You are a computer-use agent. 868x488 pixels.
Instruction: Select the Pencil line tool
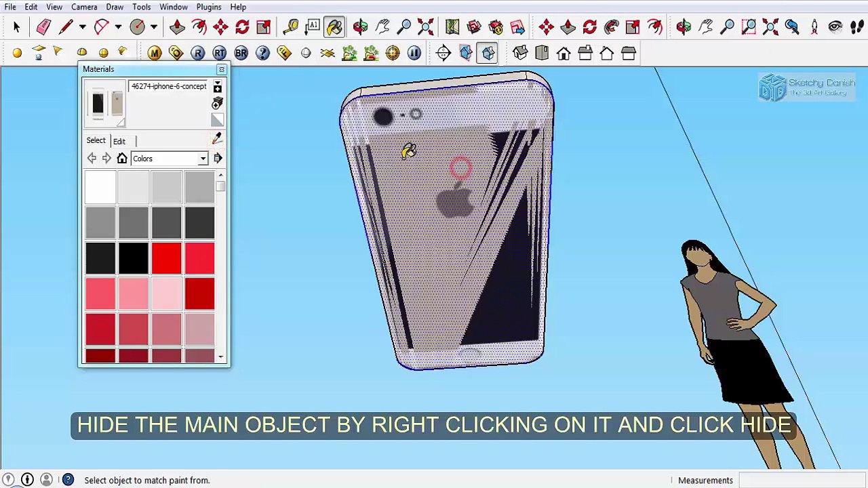point(66,27)
